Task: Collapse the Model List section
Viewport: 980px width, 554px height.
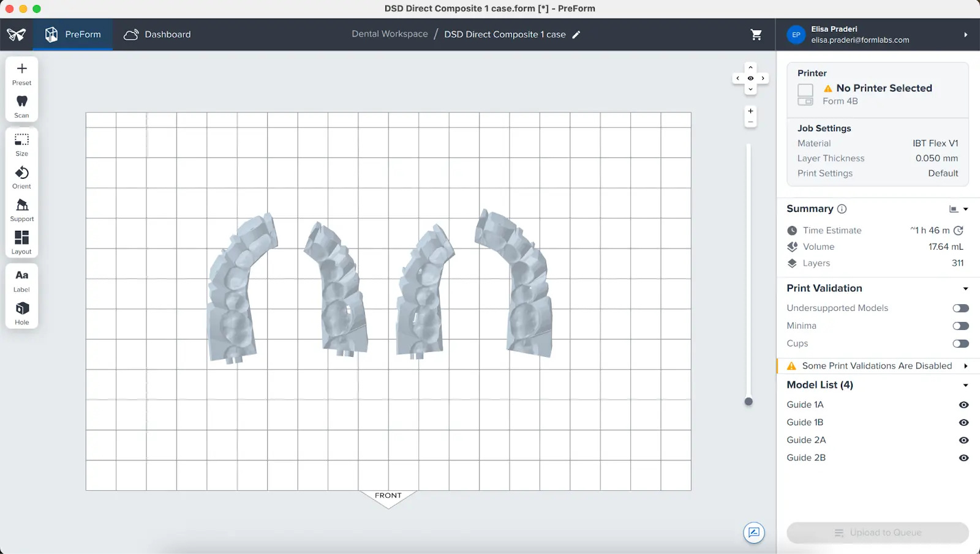Action: pos(966,385)
